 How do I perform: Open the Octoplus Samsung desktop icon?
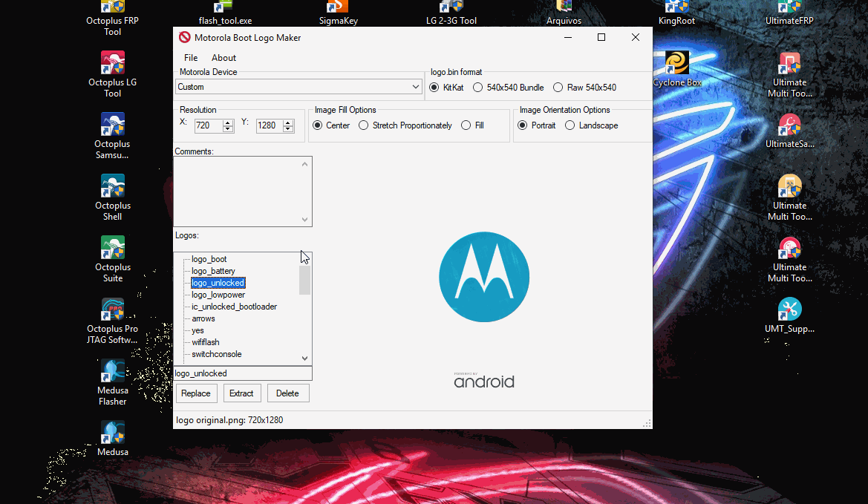point(112,136)
